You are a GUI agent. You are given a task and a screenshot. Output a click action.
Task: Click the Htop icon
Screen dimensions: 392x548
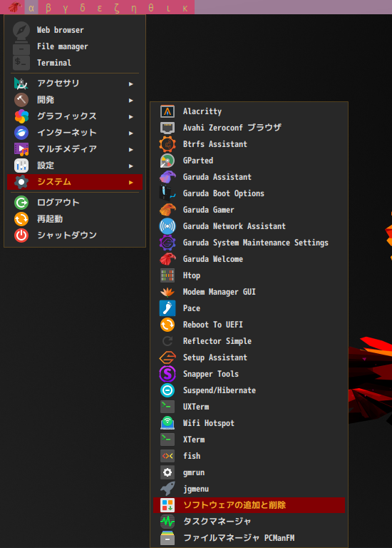[x=167, y=275]
